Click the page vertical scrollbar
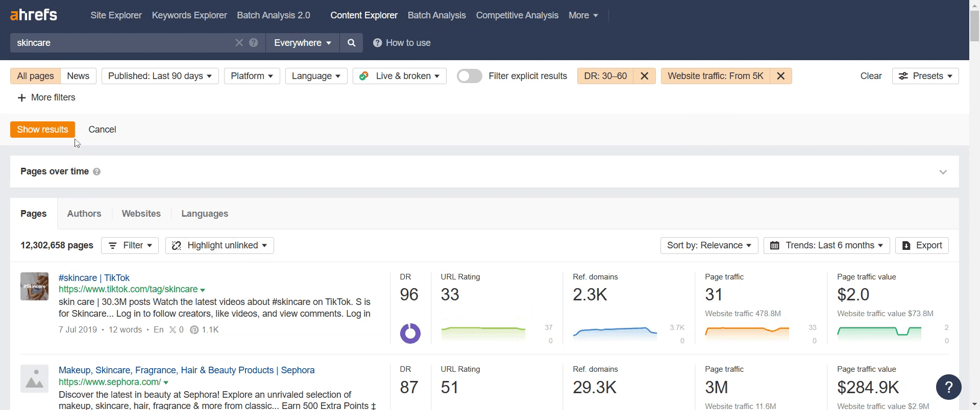Viewport: 980px width, 410px height. (974, 25)
